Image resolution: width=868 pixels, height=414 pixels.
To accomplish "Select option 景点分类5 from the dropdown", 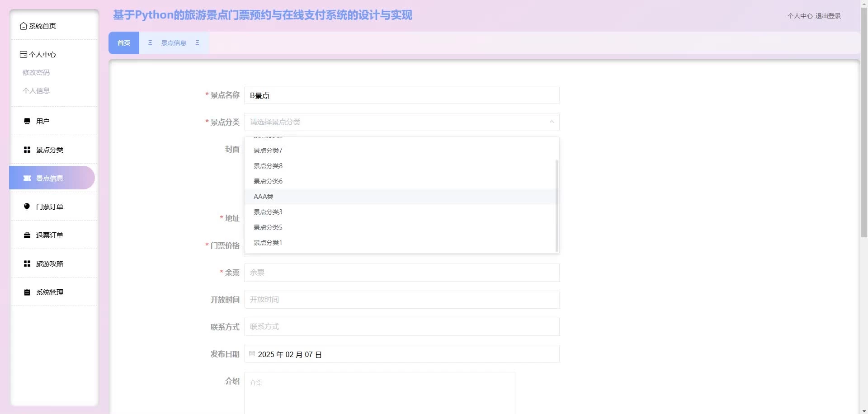I will pos(401,227).
